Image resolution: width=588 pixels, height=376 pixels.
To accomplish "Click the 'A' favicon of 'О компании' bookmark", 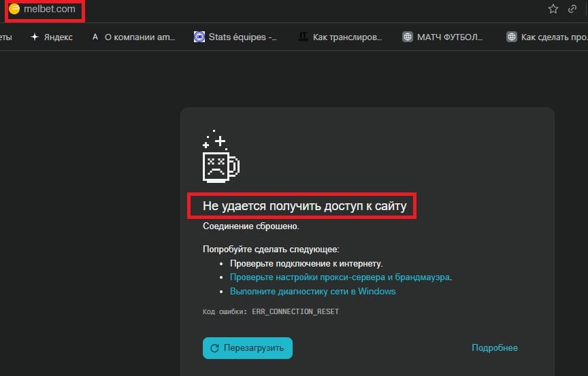I will click(x=95, y=37).
